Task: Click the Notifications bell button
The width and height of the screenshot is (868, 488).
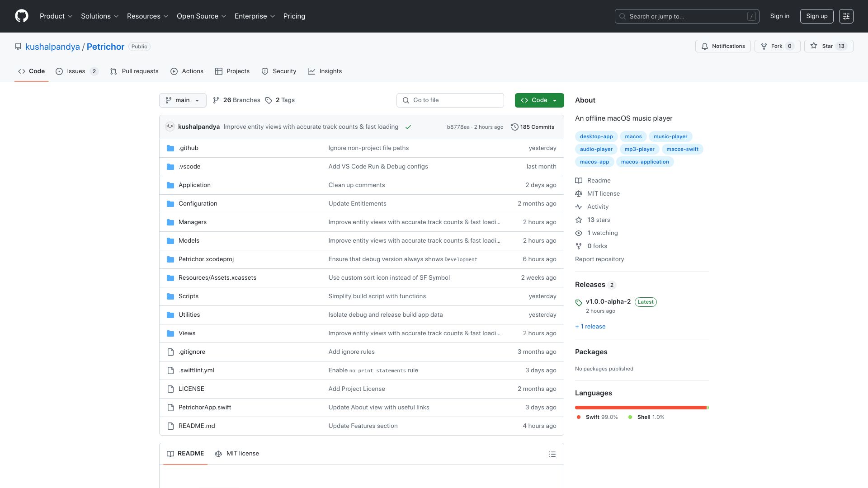Action: [723, 46]
